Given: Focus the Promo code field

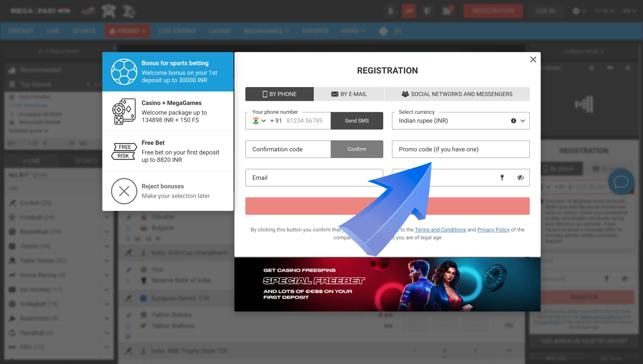Looking at the screenshot, I should (460, 149).
